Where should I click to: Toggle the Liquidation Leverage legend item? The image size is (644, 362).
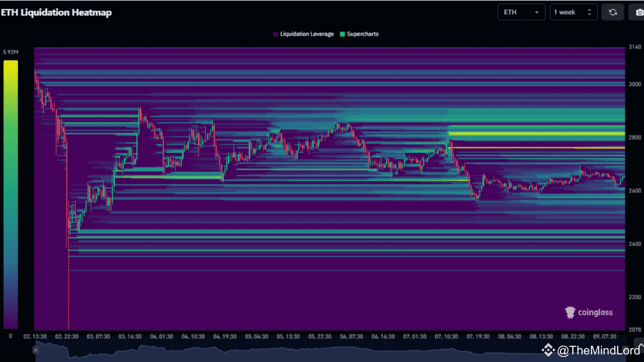point(303,34)
